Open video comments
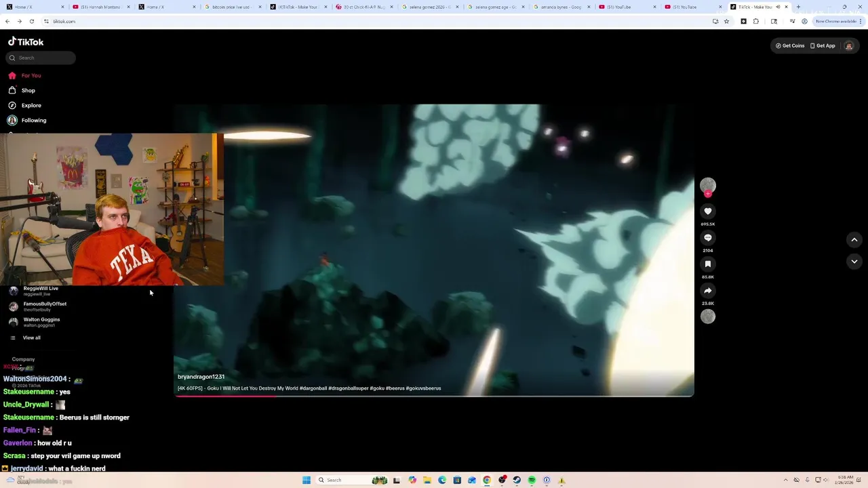868x488 pixels. (707, 238)
